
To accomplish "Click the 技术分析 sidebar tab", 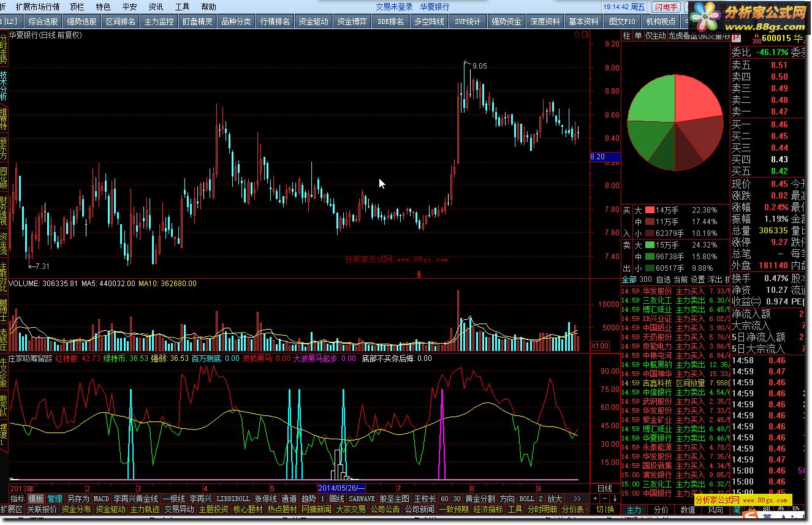I will pyautogui.click(x=4, y=85).
